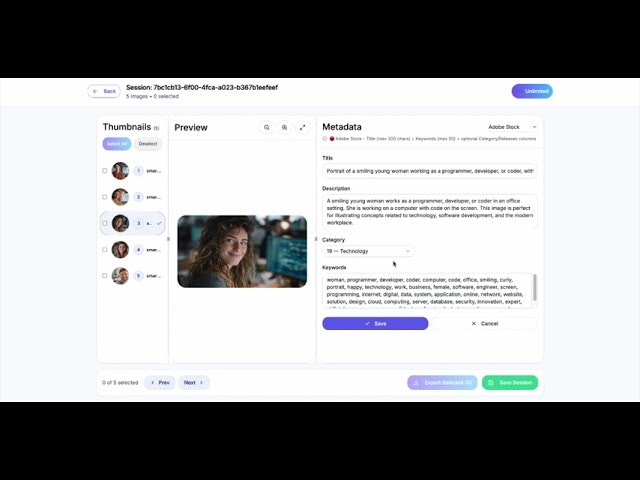Open fullscreen preview with expand icon

(x=302, y=127)
